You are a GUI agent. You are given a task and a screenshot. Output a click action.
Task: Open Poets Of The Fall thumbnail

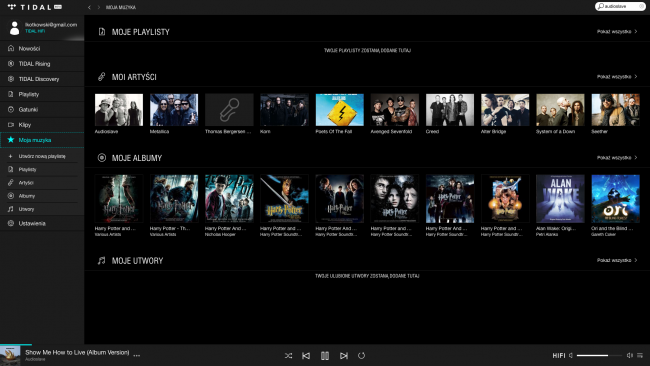[x=340, y=110]
